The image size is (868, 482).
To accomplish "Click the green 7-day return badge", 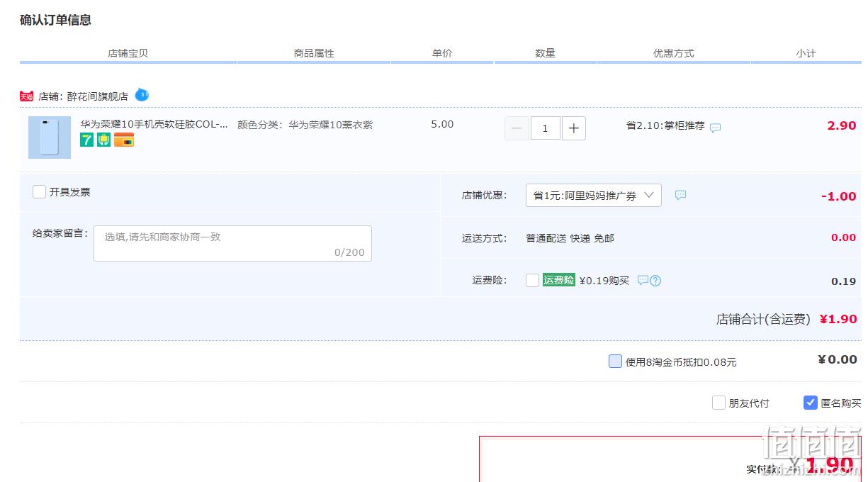I will [86, 140].
